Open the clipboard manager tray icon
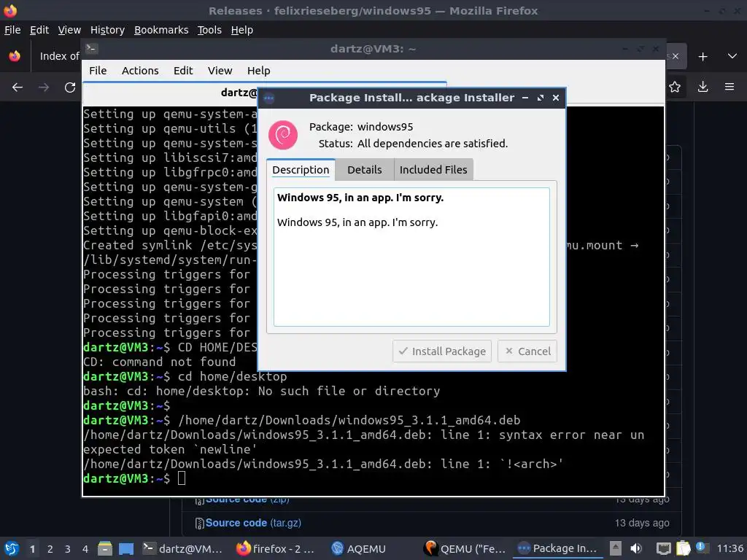The height and width of the screenshot is (560, 747). pyautogui.click(x=683, y=548)
